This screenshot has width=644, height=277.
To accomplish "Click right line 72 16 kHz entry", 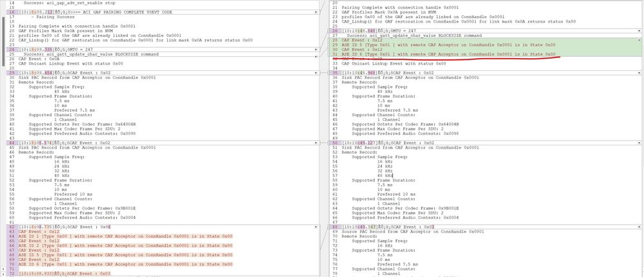I will (385, 246).
